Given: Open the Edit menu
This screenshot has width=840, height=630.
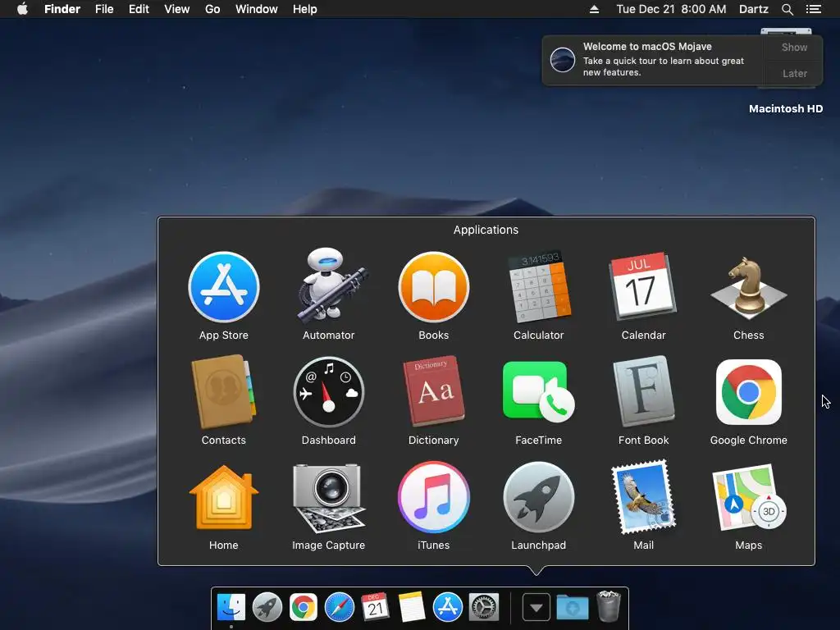Looking at the screenshot, I should tap(139, 9).
